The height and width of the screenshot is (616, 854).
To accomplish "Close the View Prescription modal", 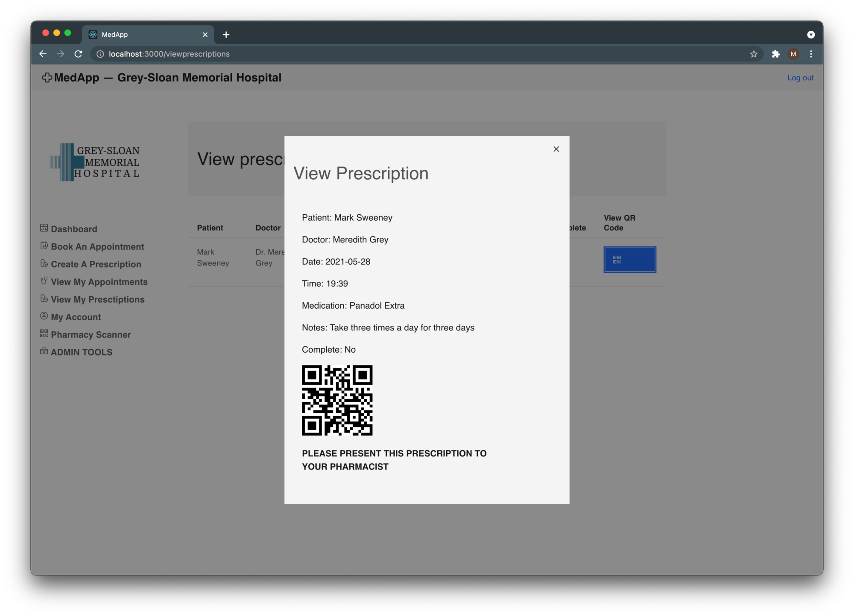I will click(556, 149).
